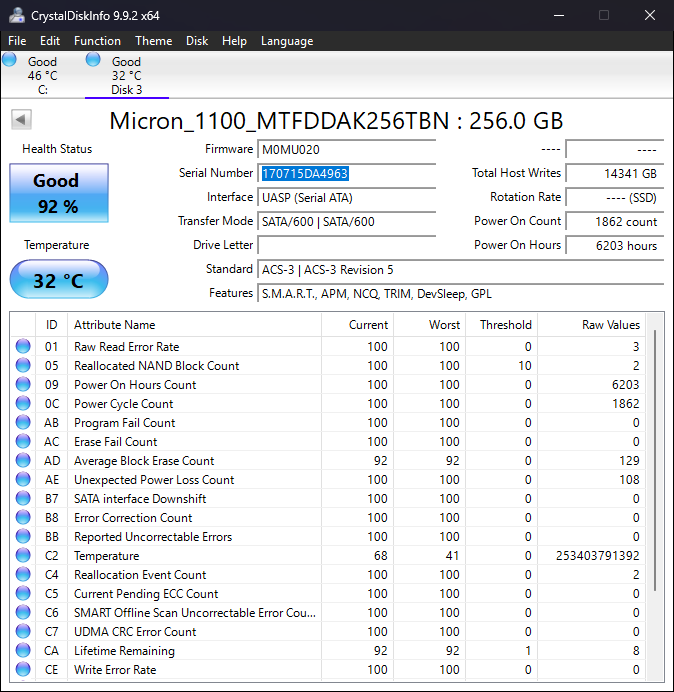The image size is (674, 692).
Task: Click status icon for Power Cycle Count
Action: click(x=23, y=403)
